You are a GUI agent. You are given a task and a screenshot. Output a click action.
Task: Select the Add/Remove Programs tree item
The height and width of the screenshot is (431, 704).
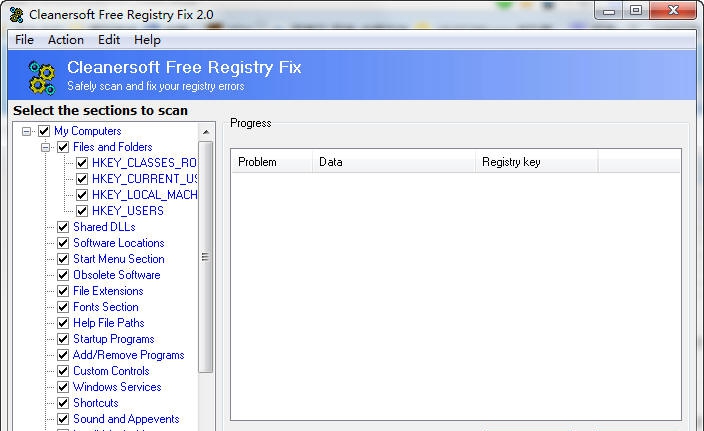(128, 355)
